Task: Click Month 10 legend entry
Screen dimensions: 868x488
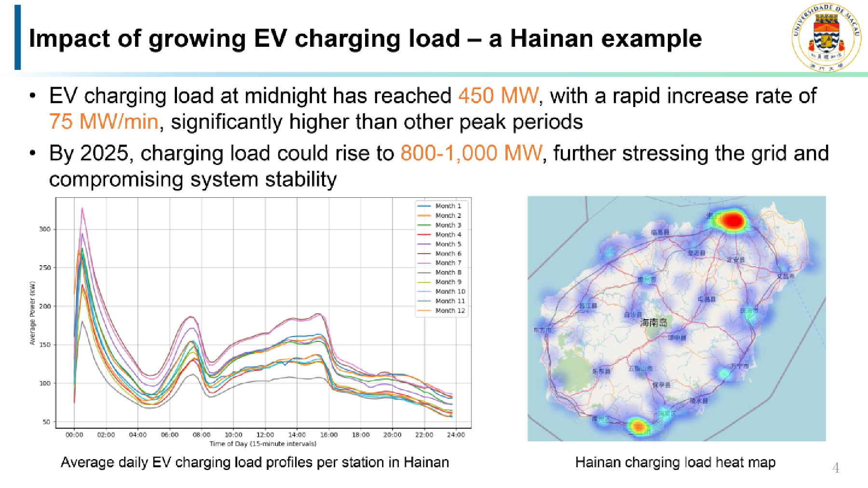Action: tap(450, 291)
